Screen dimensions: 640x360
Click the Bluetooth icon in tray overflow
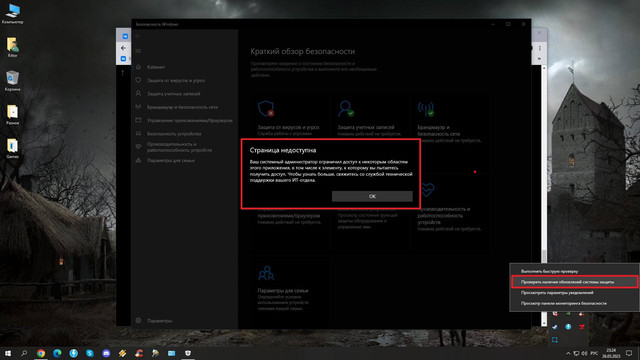pos(568,327)
